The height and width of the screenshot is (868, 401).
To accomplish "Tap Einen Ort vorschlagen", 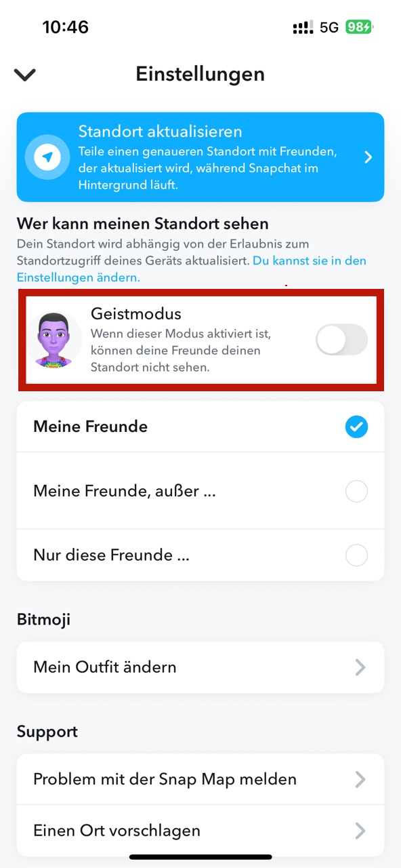I will coord(115,830).
